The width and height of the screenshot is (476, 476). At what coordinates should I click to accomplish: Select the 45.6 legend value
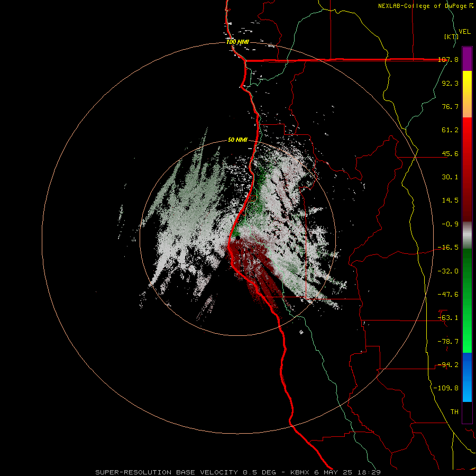450,153
